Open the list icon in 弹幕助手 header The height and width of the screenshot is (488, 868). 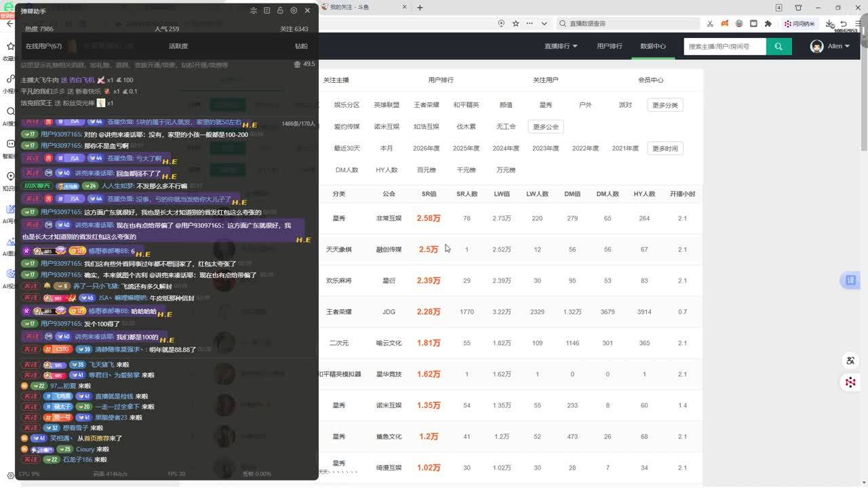point(267,11)
